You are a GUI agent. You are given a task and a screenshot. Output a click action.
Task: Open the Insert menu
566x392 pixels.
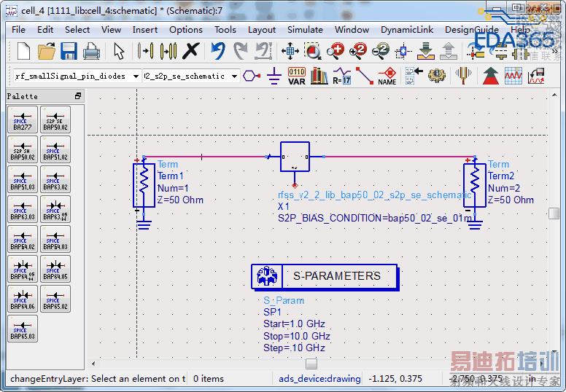(144, 30)
